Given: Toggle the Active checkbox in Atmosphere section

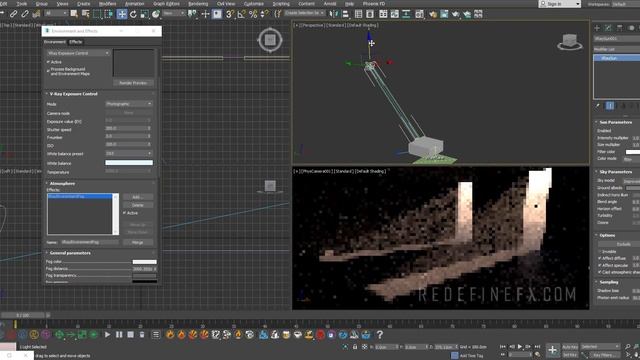Looking at the screenshot, I should [124, 213].
